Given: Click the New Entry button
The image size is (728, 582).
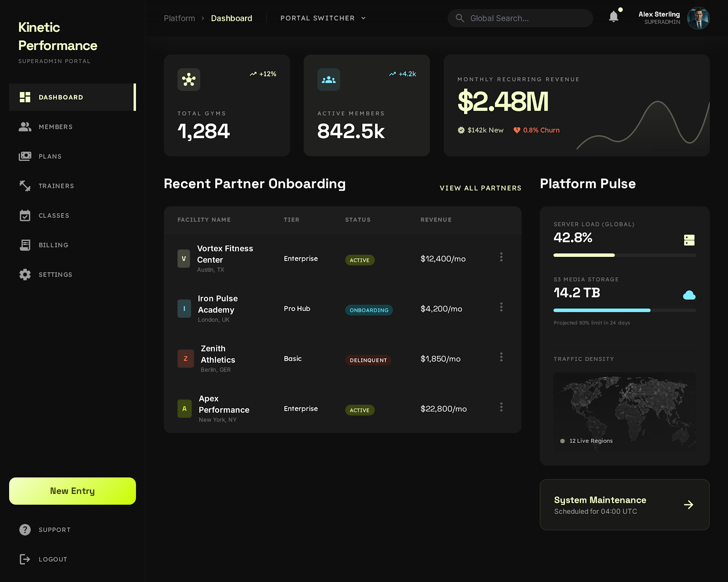Looking at the screenshot, I should (x=72, y=491).
